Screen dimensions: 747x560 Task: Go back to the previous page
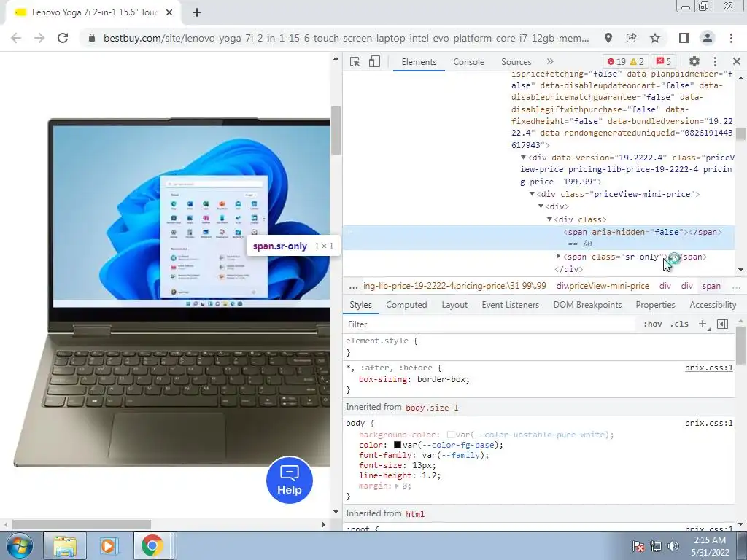pyautogui.click(x=16, y=38)
